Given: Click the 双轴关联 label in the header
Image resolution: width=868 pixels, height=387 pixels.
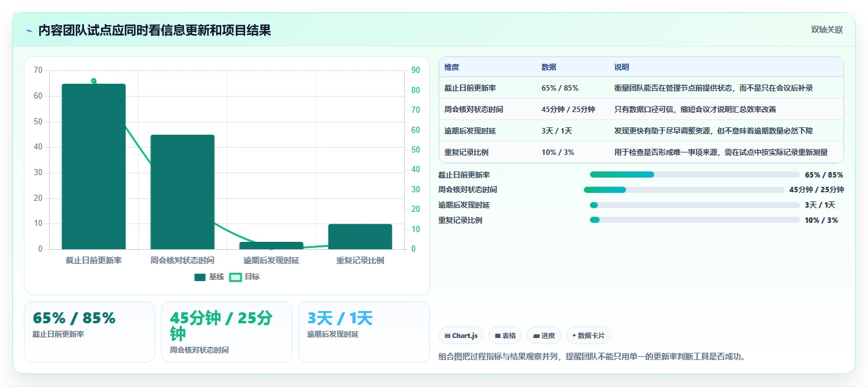Looking at the screenshot, I should [827, 30].
